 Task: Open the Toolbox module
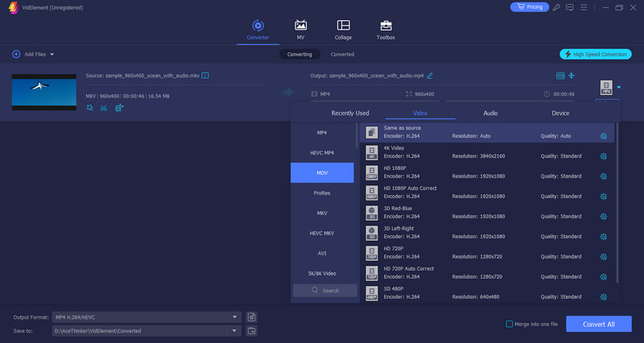(x=386, y=30)
